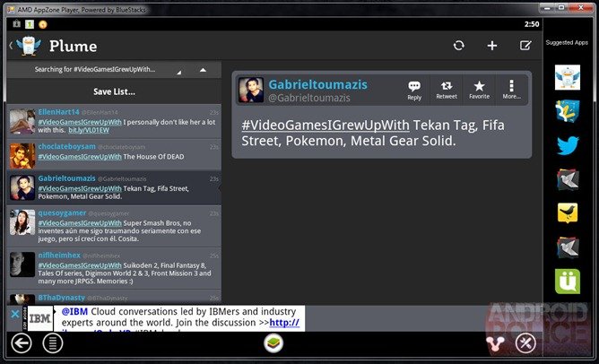The height and width of the screenshot is (364, 599).
Task: Collapse the search column with up arrow
Action: (203, 70)
